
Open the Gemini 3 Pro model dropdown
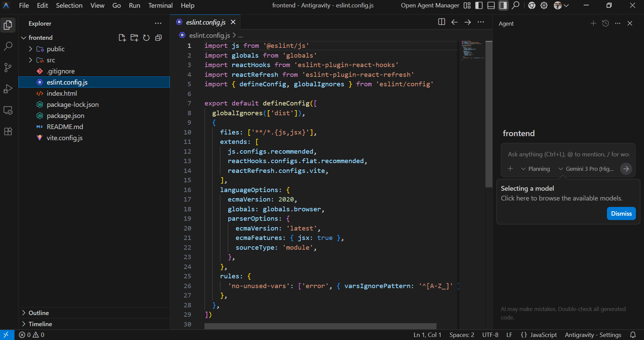pos(586,169)
